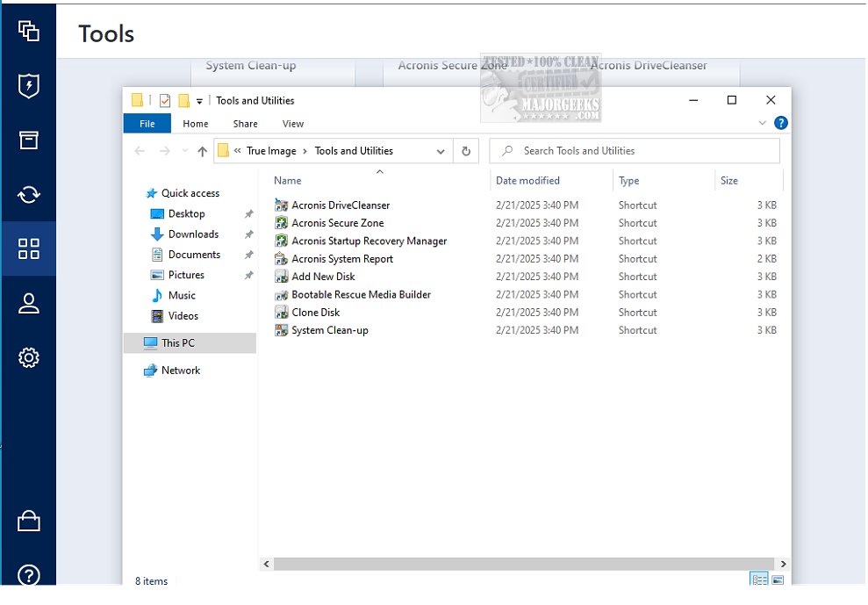Viewport: 868px width, 605px height.
Task: Switch to large icons view layout
Action: (x=778, y=580)
